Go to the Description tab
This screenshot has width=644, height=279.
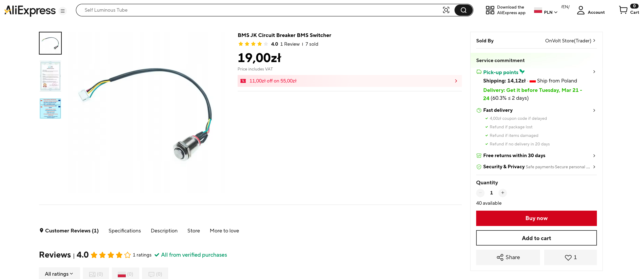164,231
